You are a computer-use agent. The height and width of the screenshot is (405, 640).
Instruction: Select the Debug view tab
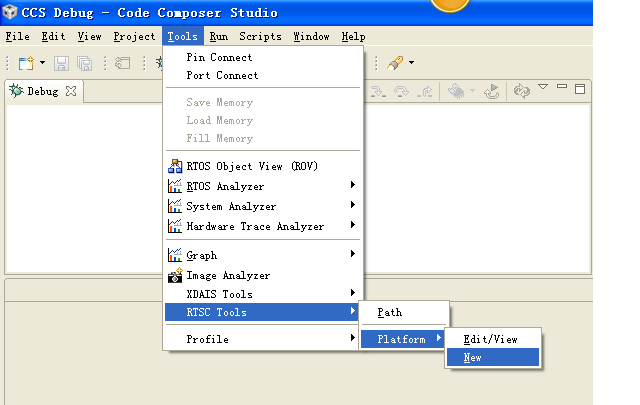[43, 91]
